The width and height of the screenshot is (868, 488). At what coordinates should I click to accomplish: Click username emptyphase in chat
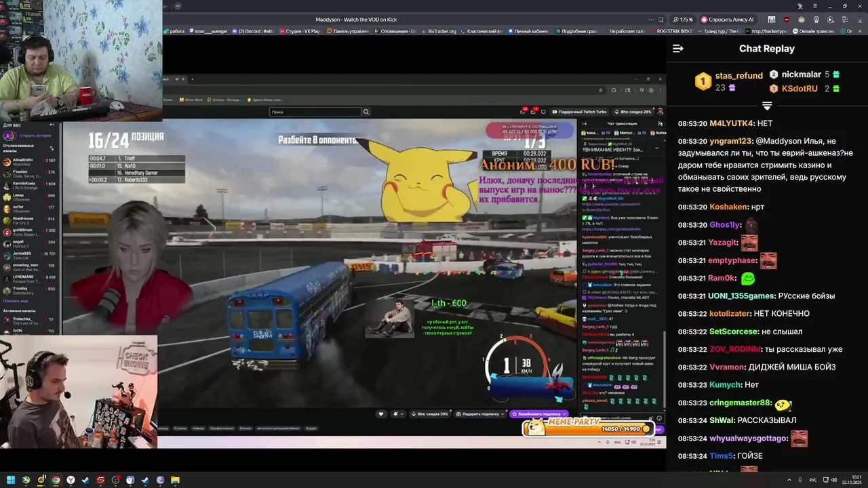click(x=732, y=260)
